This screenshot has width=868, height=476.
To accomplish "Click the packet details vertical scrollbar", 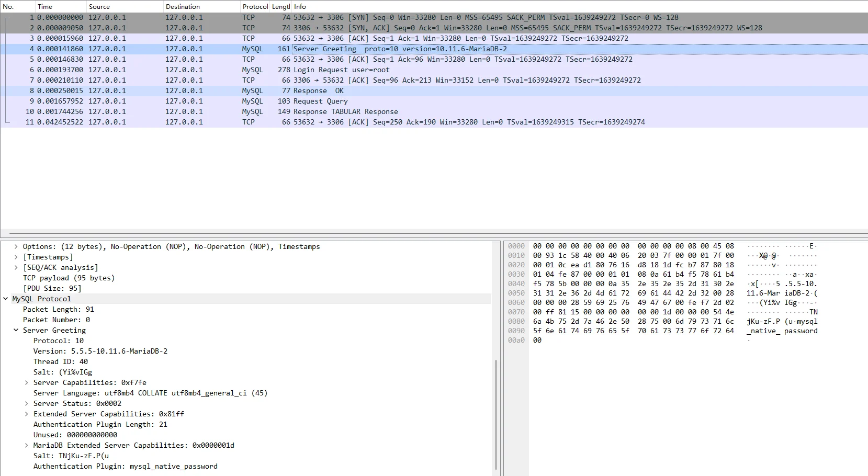I will coord(495,413).
